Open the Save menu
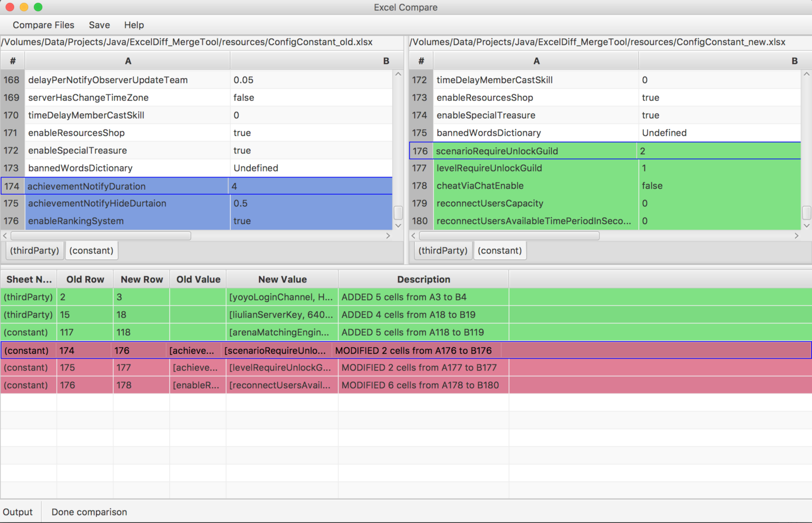The height and width of the screenshot is (523, 812). coord(99,25)
